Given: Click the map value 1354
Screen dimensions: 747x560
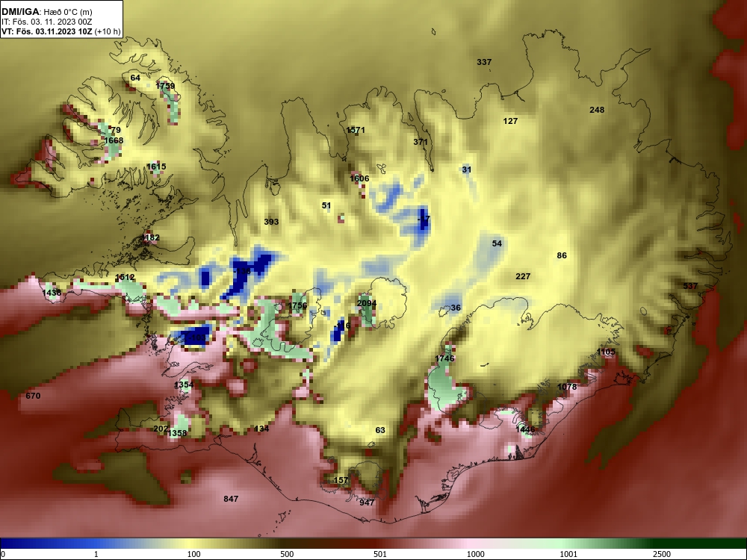Looking at the screenshot, I should (x=184, y=385).
